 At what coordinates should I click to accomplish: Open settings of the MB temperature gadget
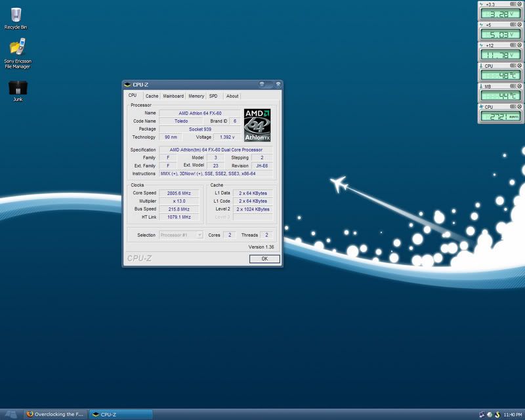(x=513, y=86)
